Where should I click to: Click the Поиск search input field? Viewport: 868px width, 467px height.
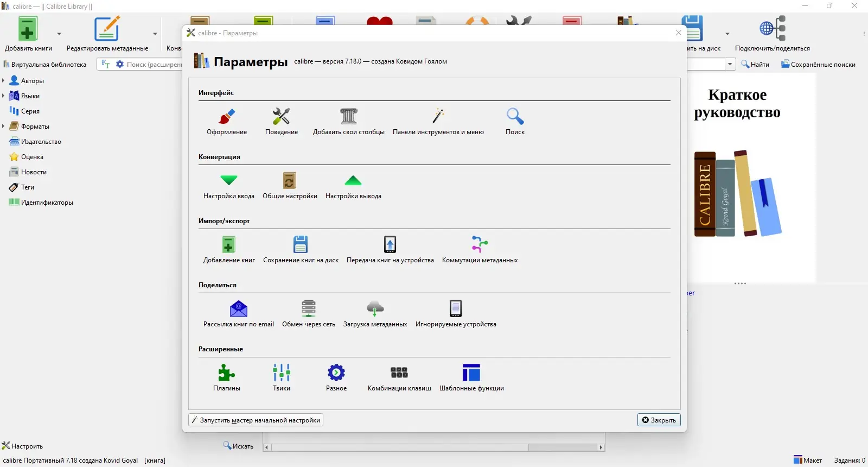point(154,64)
